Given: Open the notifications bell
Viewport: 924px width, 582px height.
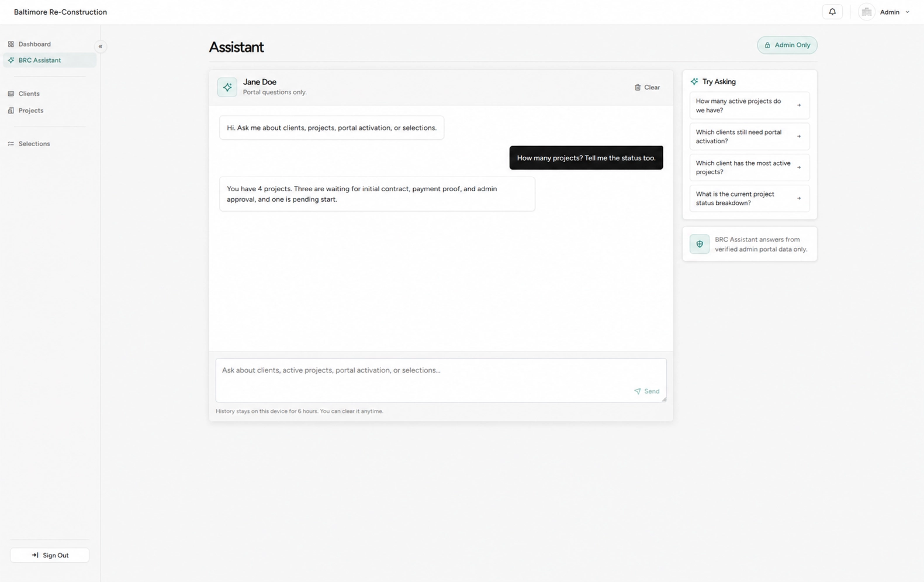Looking at the screenshot, I should (x=832, y=12).
